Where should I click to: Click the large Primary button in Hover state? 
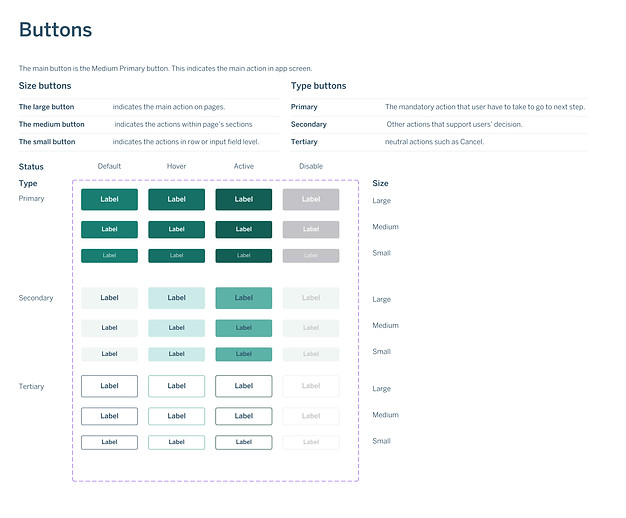(x=176, y=199)
